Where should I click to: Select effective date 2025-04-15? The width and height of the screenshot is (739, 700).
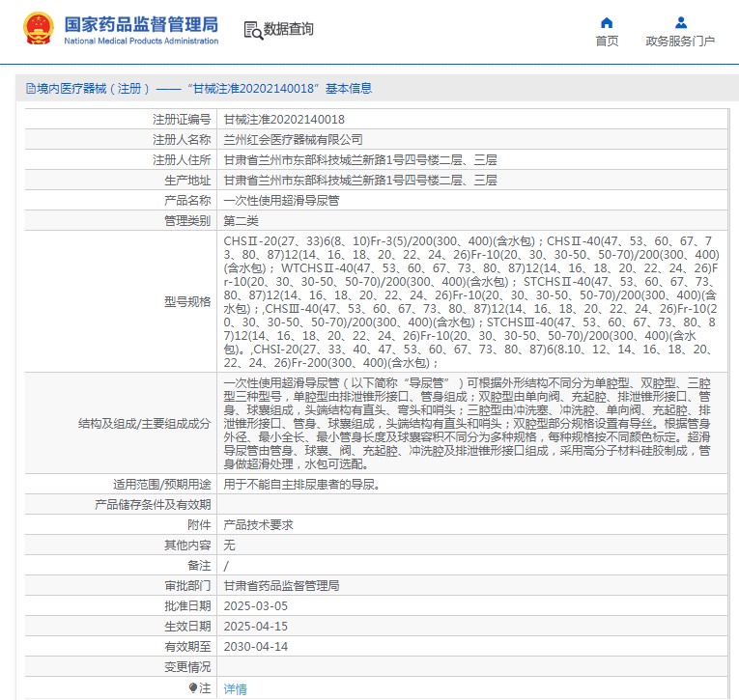255,627
